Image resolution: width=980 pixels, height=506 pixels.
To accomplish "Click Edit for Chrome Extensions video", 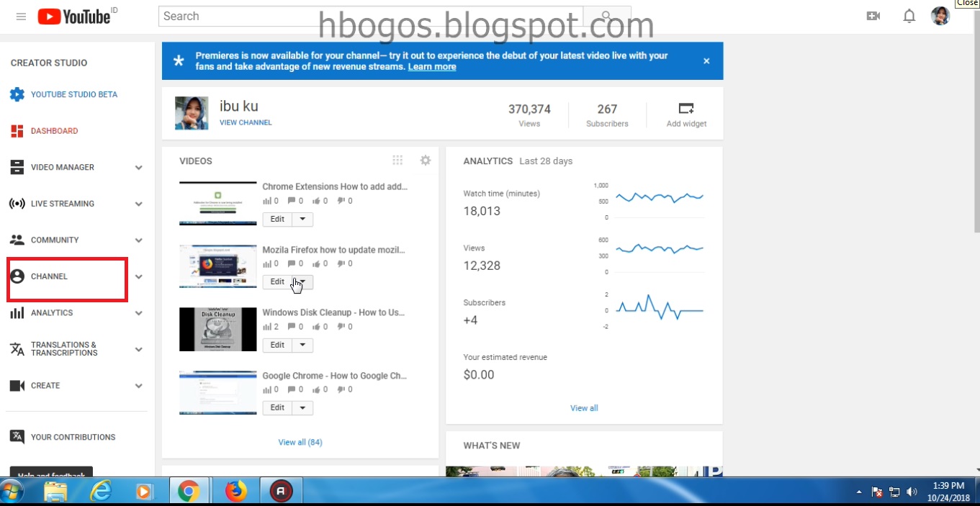I will [x=277, y=219].
